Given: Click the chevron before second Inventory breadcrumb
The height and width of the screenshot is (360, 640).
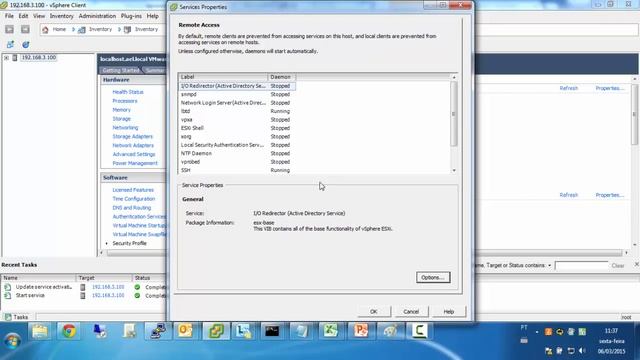Looking at the screenshot, I should pyautogui.click(x=119, y=29).
